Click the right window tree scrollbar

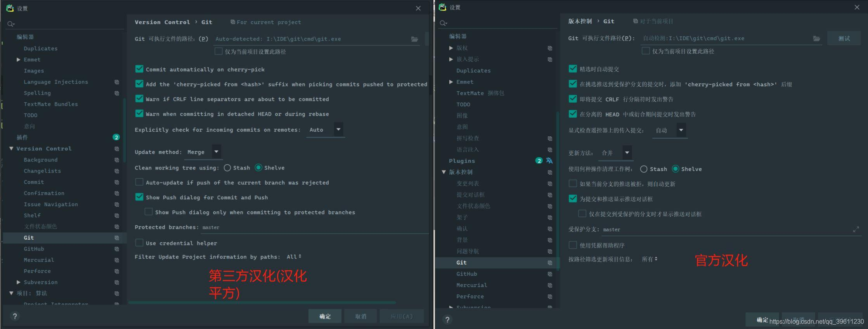[x=558, y=190]
